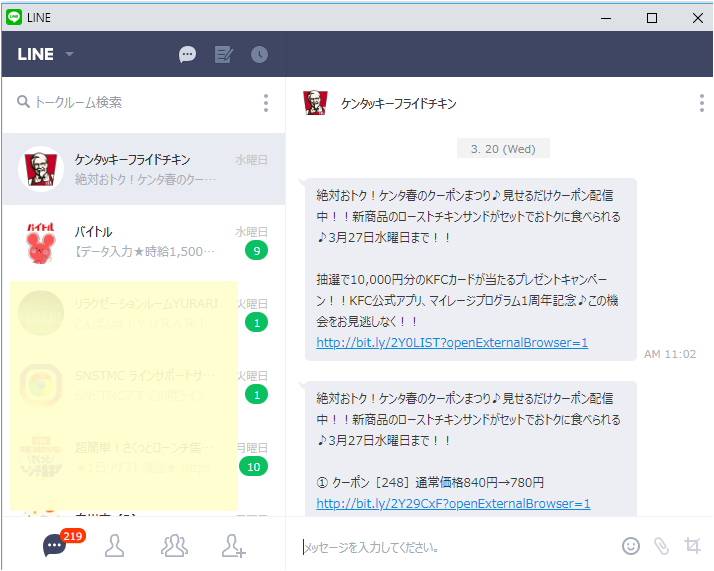Click the ケンタッキーフライドチキン title in chat header

click(x=398, y=104)
